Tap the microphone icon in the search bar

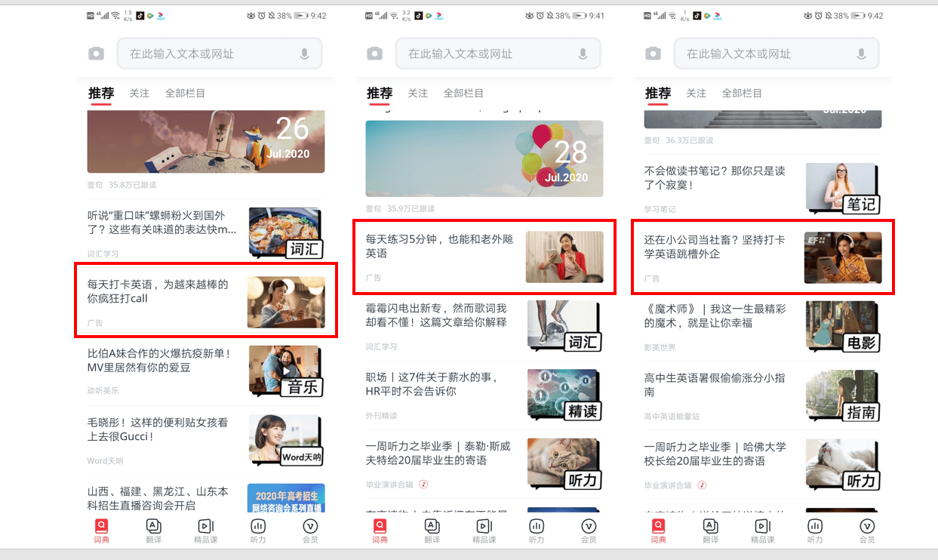click(x=305, y=53)
